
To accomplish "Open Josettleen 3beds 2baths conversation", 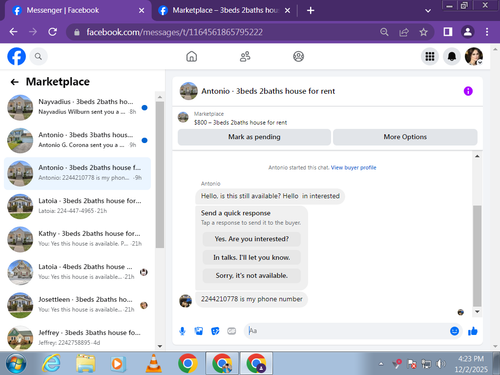I will 77,305.
